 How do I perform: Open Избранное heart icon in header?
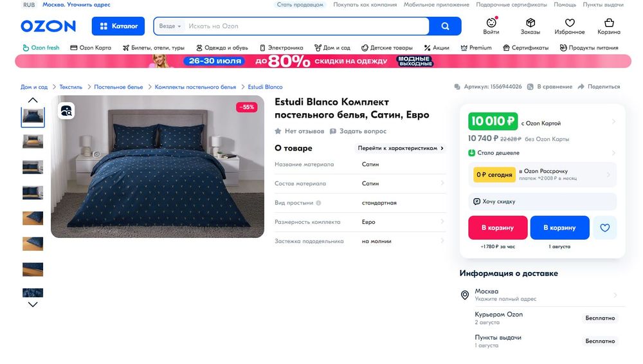coord(570,23)
